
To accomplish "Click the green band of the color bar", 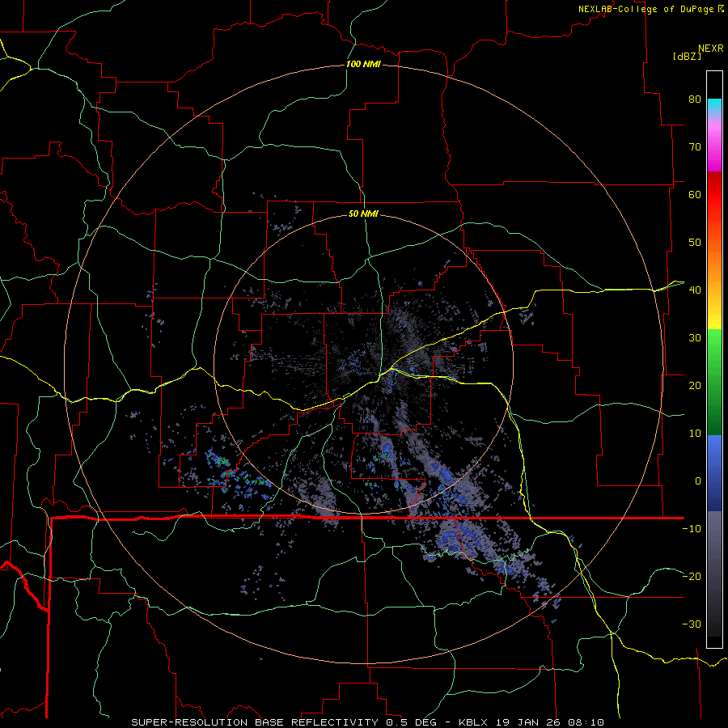I will [714, 382].
